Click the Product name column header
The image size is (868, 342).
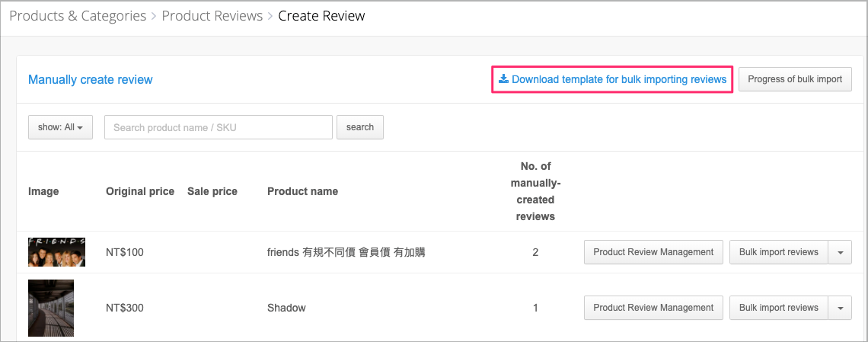pyautogui.click(x=302, y=191)
